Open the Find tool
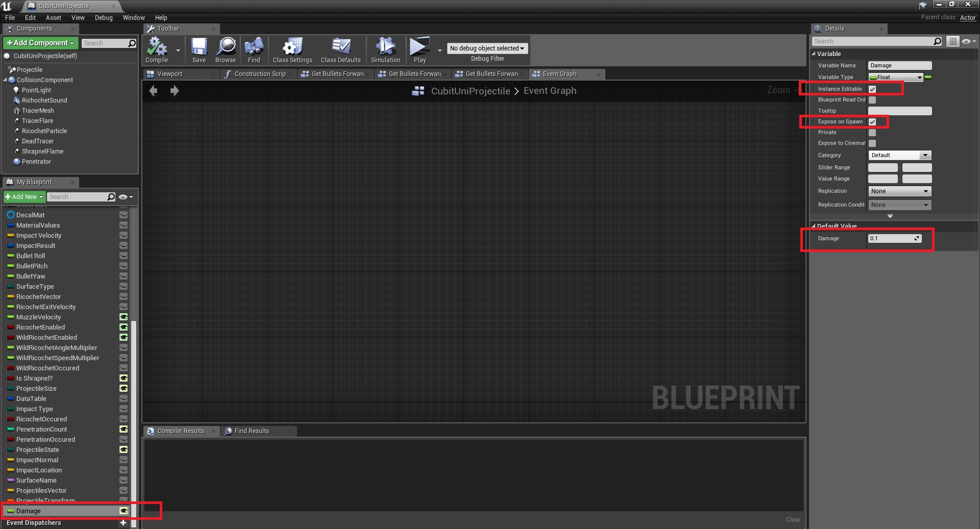980x529 pixels. click(x=254, y=49)
